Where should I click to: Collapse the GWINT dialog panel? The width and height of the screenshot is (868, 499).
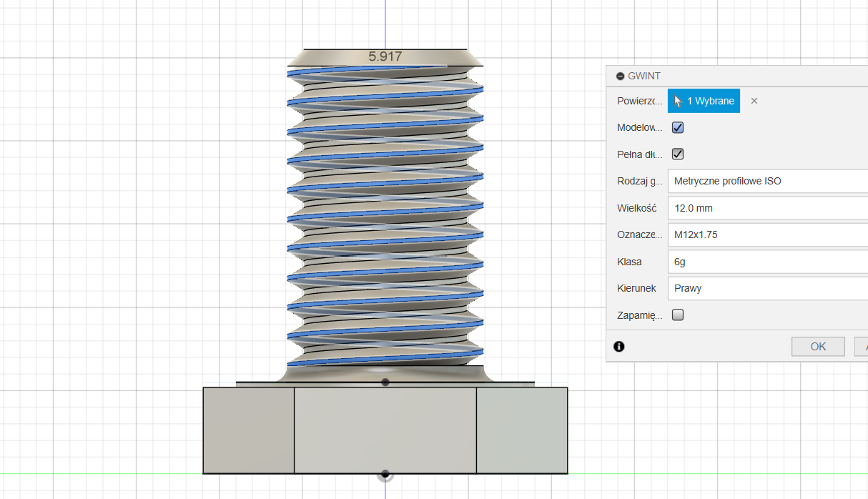[620, 76]
